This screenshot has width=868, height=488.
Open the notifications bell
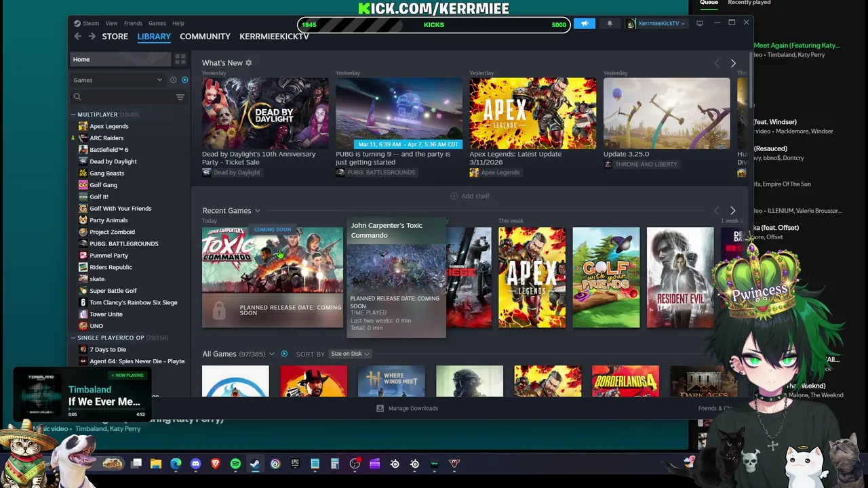tap(610, 24)
